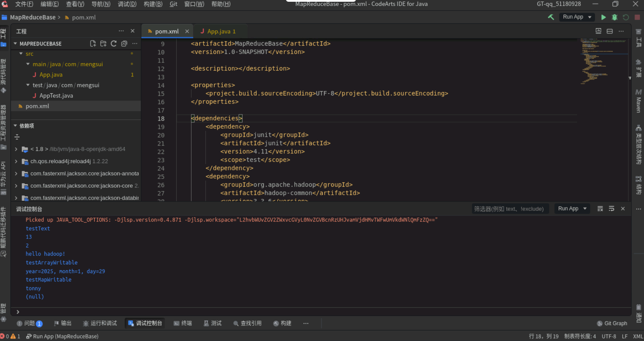The height and width of the screenshot is (341, 644).
Task: Open the 华为云 API sidebar view
Action: (x=4, y=178)
